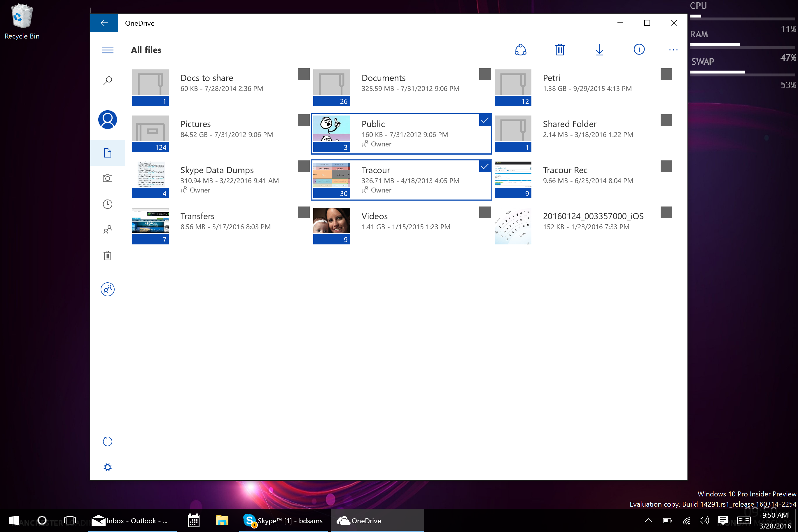Viewport: 798px width, 532px height.
Task: Select the Documents folder checkbox
Action: [485, 74]
